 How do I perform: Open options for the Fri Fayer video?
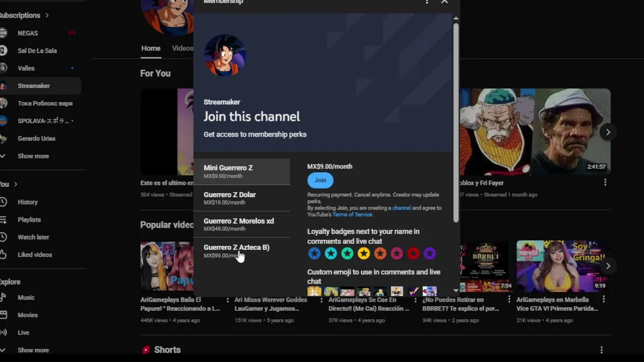[x=605, y=183]
